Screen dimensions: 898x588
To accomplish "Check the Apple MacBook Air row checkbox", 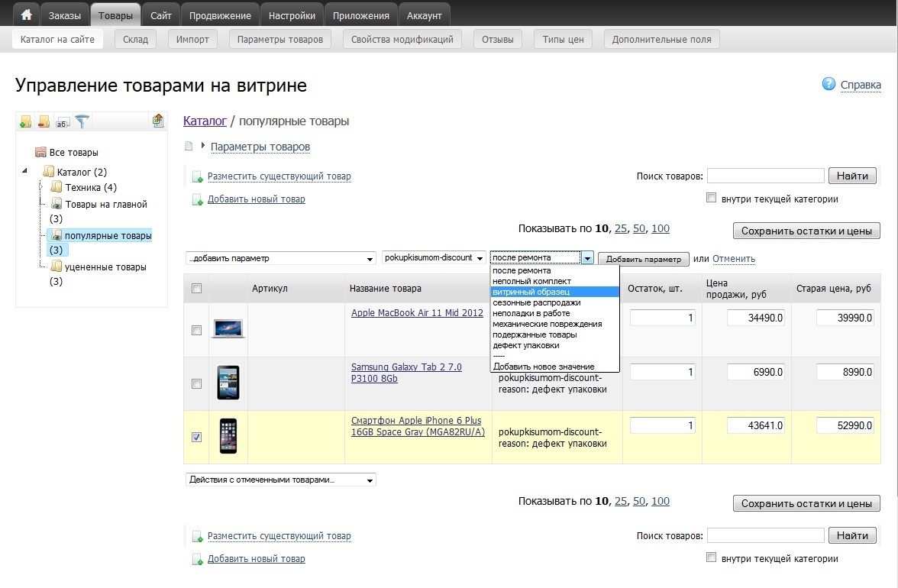I will (x=196, y=331).
